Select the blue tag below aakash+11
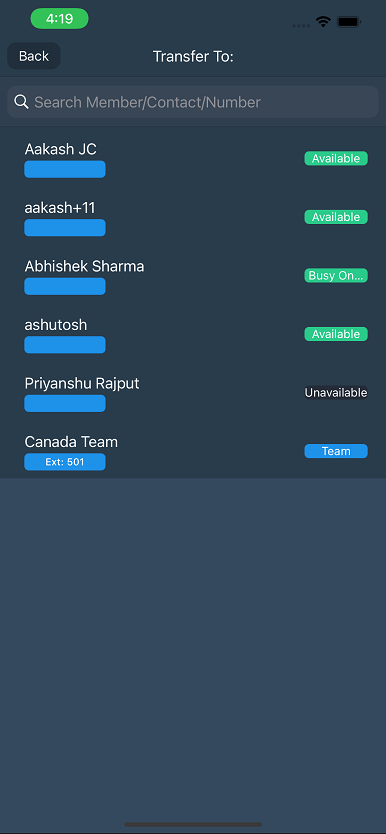The image size is (386, 834). 65,228
